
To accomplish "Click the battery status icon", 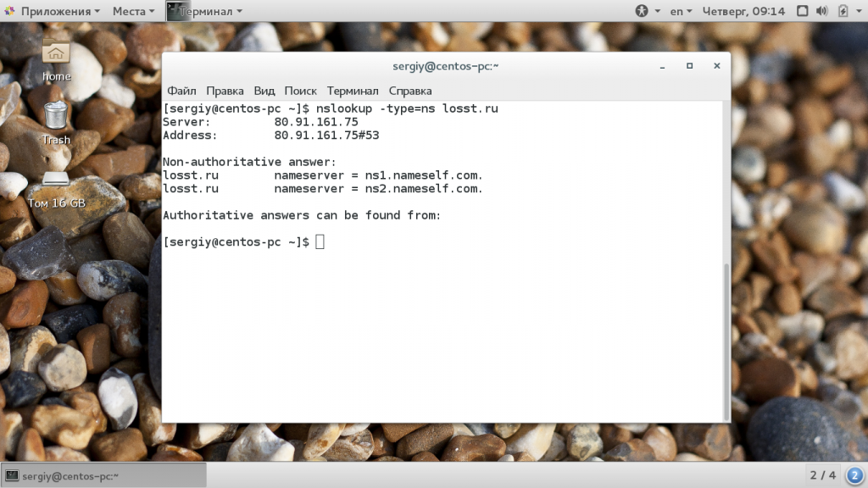I will click(x=843, y=11).
